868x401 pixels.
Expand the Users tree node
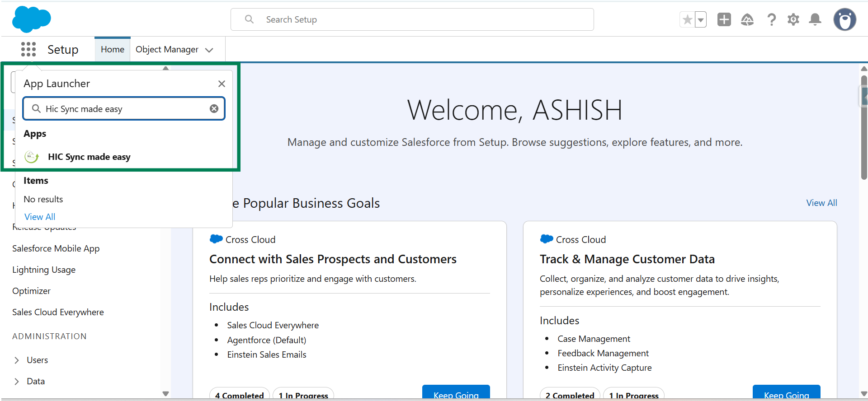click(x=17, y=360)
